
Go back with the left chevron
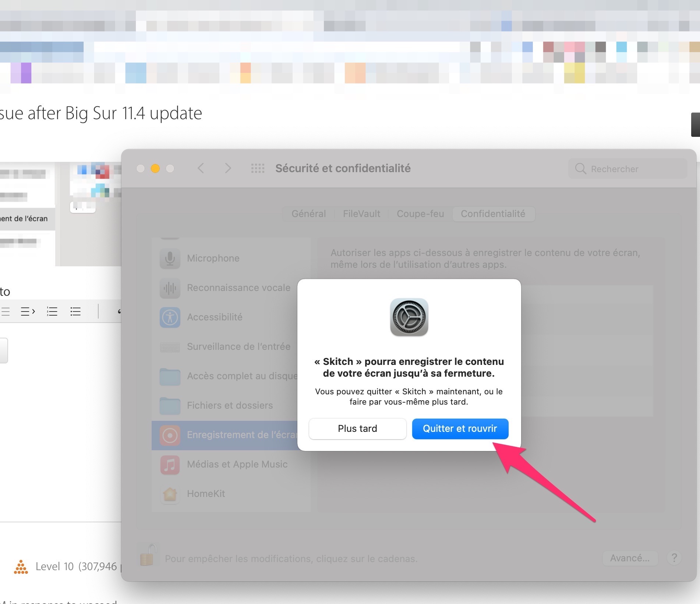click(201, 168)
